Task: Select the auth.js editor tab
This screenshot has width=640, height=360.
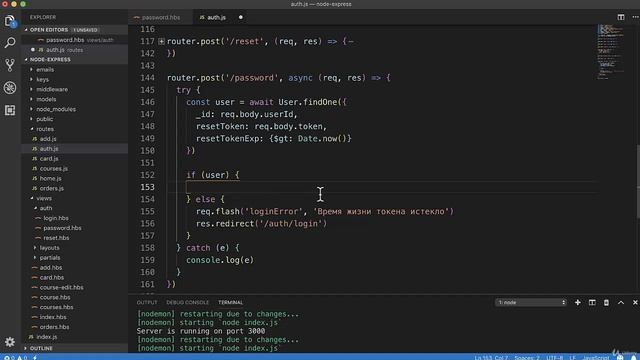Action: click(x=216, y=18)
